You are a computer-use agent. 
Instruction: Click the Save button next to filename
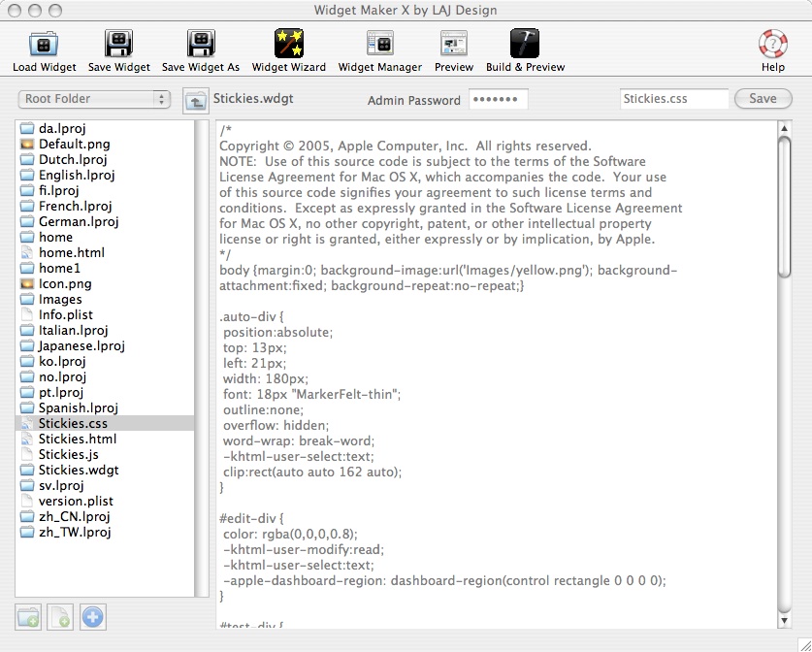coord(763,98)
